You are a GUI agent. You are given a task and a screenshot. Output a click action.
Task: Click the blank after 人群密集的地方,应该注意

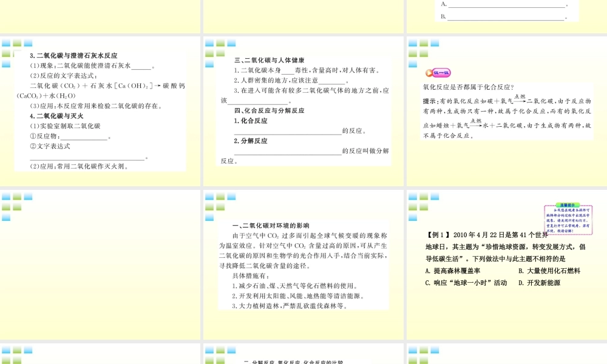pyautogui.click(x=331, y=81)
